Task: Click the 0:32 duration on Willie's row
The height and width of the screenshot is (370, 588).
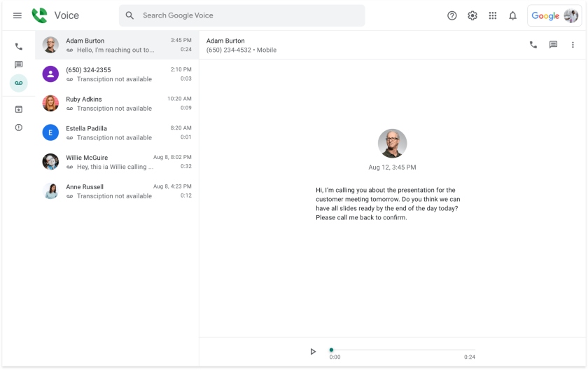Action: click(x=186, y=166)
